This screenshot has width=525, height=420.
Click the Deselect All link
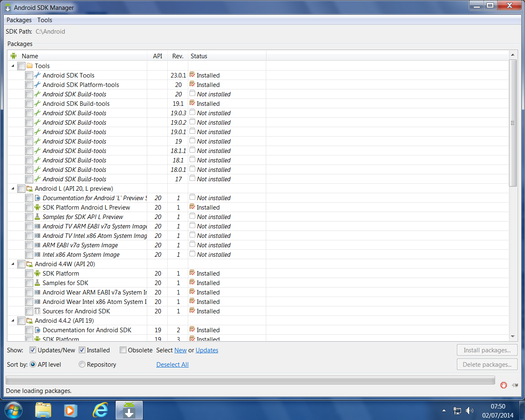[172, 365]
